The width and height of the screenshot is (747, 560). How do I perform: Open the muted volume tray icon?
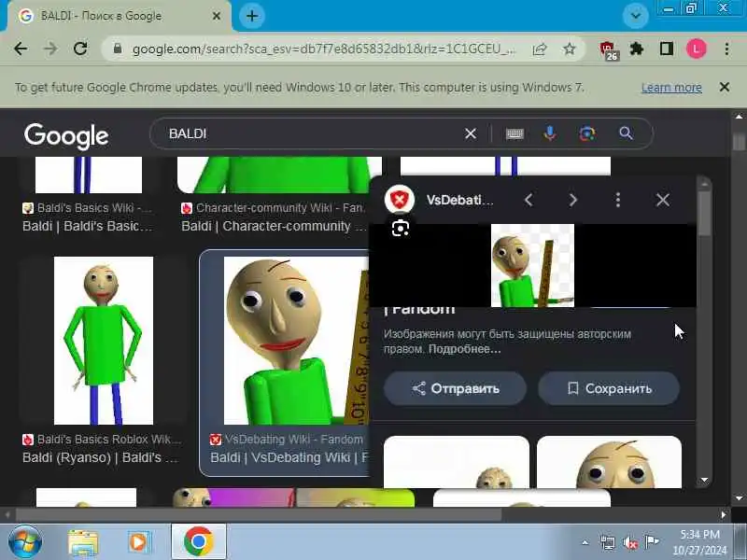pyautogui.click(x=629, y=542)
